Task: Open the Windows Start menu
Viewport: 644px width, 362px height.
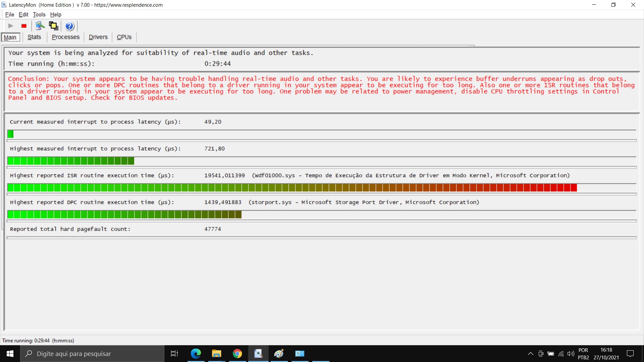Action: click(10, 354)
